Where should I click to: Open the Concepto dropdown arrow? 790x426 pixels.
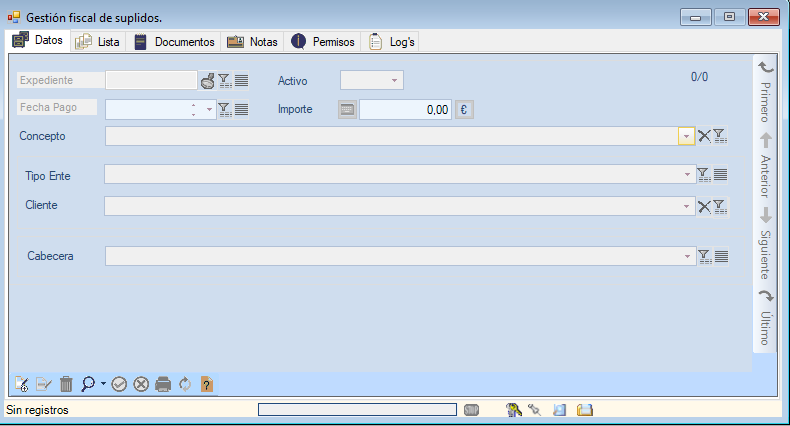(x=686, y=137)
